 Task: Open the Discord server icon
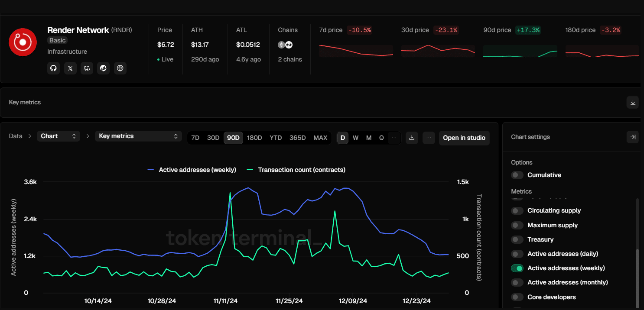pos(87,68)
